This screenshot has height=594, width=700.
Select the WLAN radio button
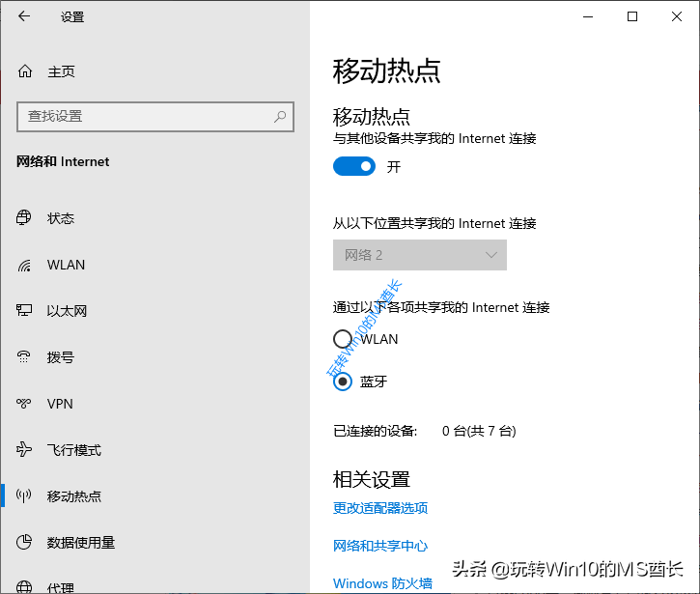point(343,339)
